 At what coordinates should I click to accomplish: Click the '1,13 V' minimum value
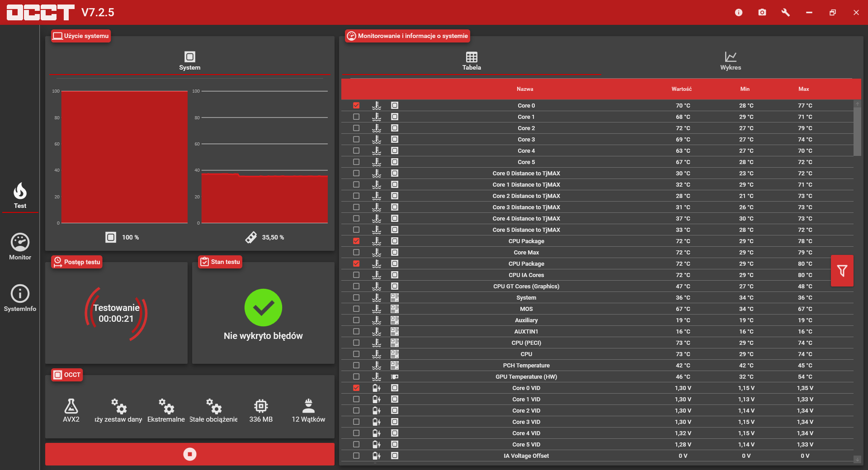746,399
